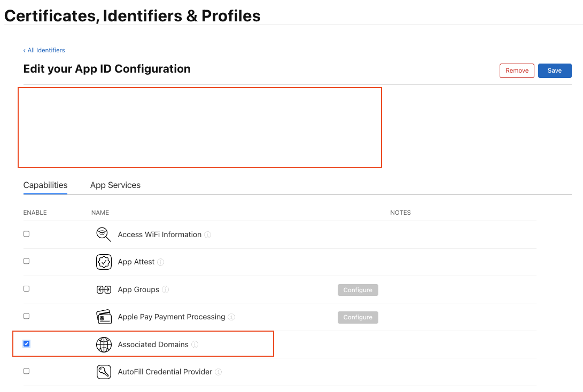The image size is (583, 392).
Task: Click the App Groups linked-arrows icon
Action: (x=104, y=289)
